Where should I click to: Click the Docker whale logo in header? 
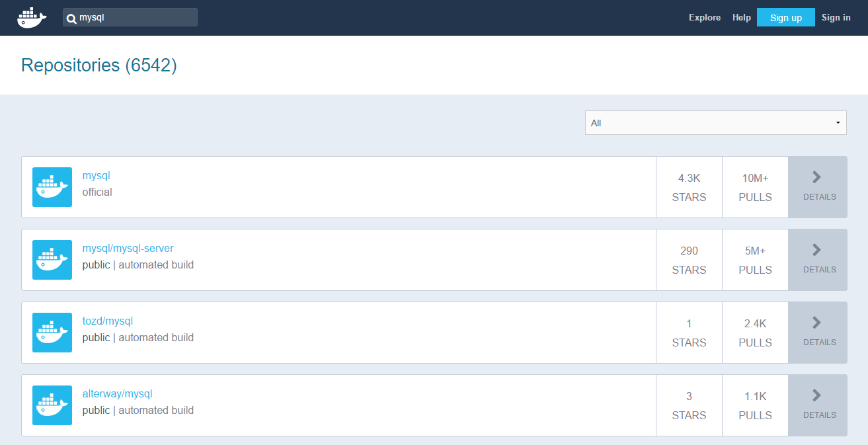[32, 18]
